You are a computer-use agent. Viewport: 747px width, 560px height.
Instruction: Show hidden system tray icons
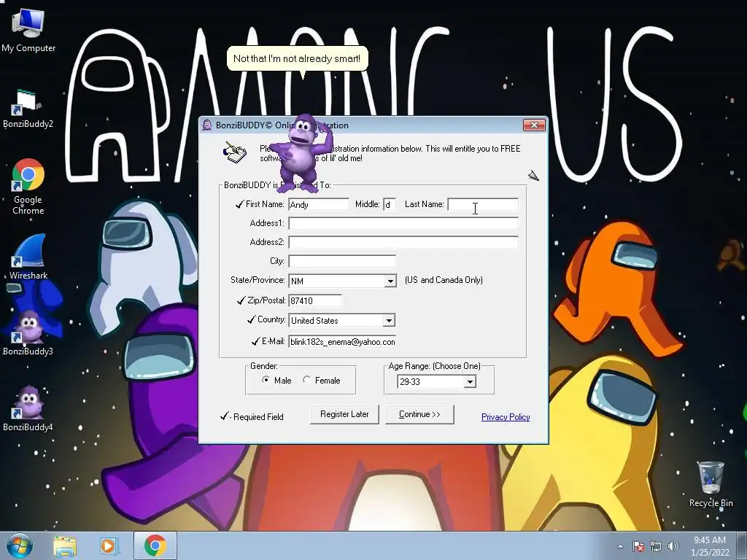pyautogui.click(x=620, y=546)
